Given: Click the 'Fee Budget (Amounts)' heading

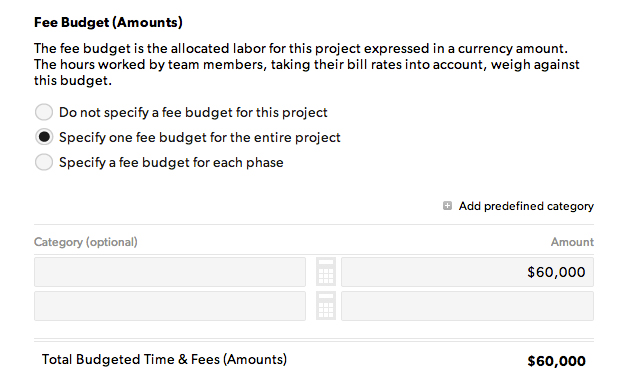Looking at the screenshot, I should tap(108, 22).
